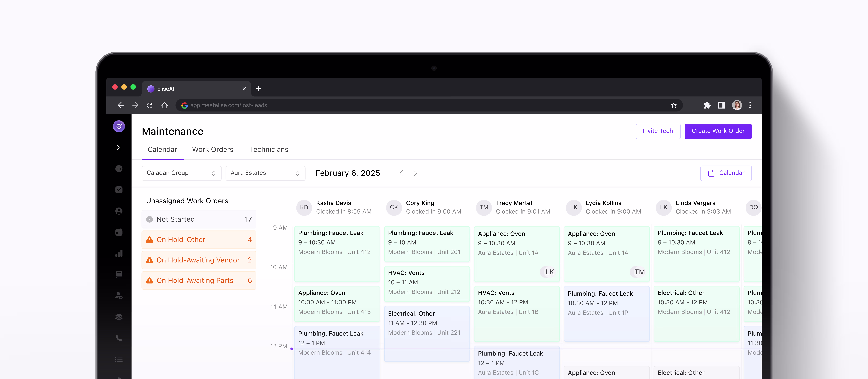This screenshot has height=379, width=868.
Task: Go to previous day with left chevron
Action: click(401, 174)
